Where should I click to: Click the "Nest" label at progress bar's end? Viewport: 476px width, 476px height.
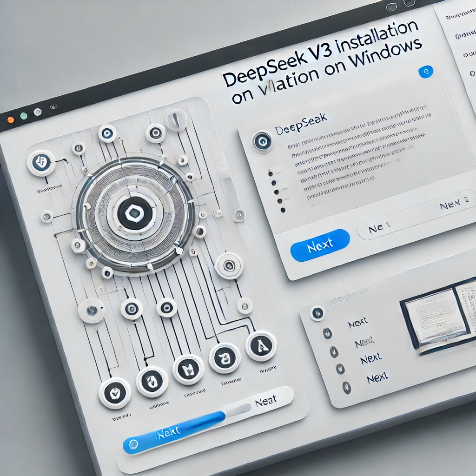click(266, 401)
